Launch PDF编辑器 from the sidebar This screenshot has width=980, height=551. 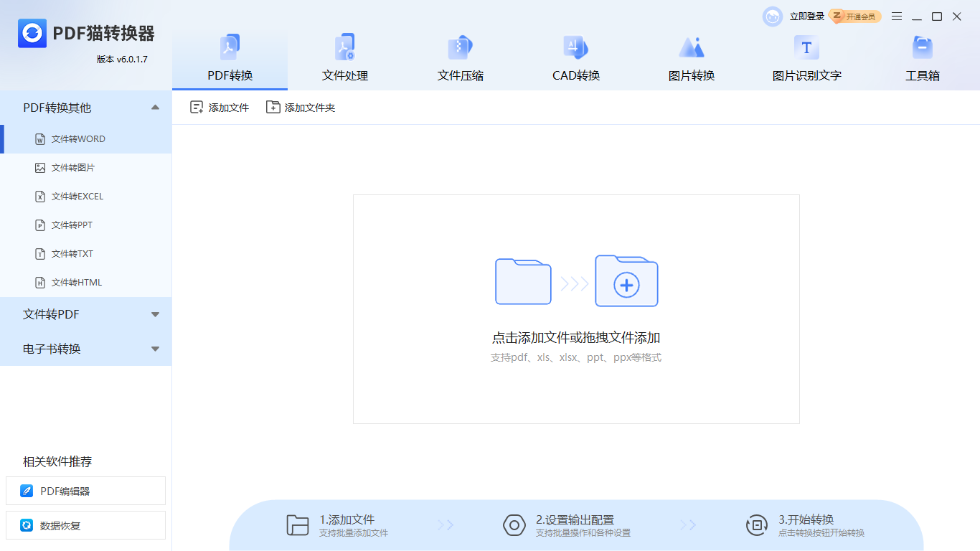pos(85,491)
